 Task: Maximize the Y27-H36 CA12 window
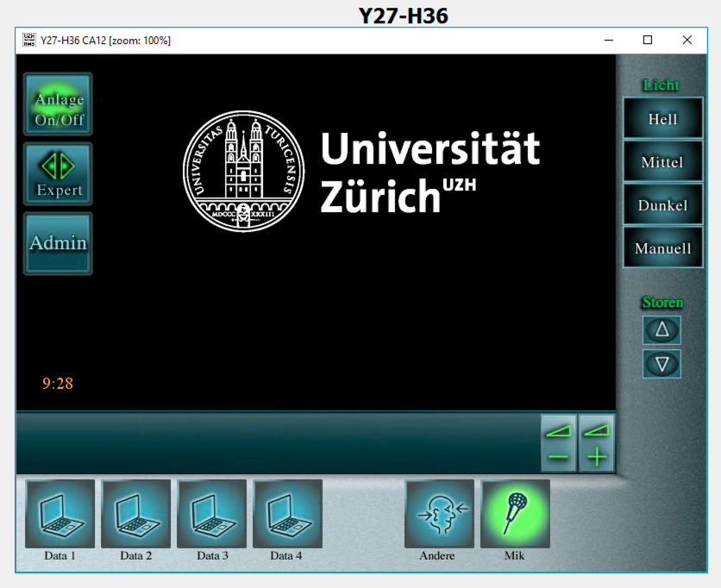point(648,40)
